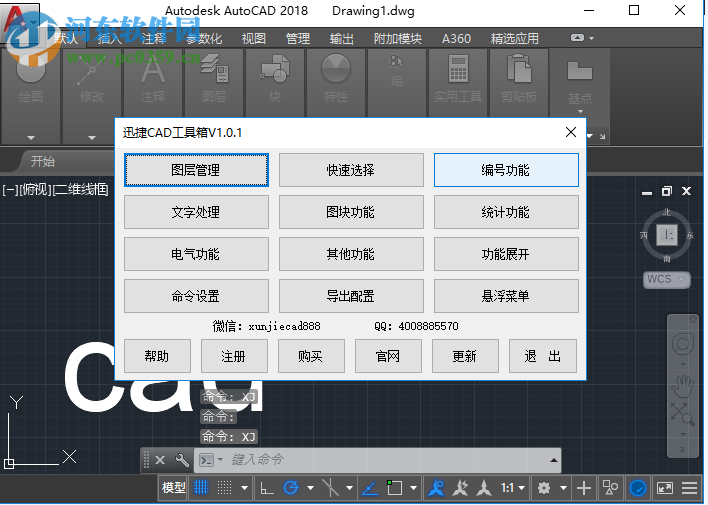Open 命令设置 command settings

(x=196, y=296)
